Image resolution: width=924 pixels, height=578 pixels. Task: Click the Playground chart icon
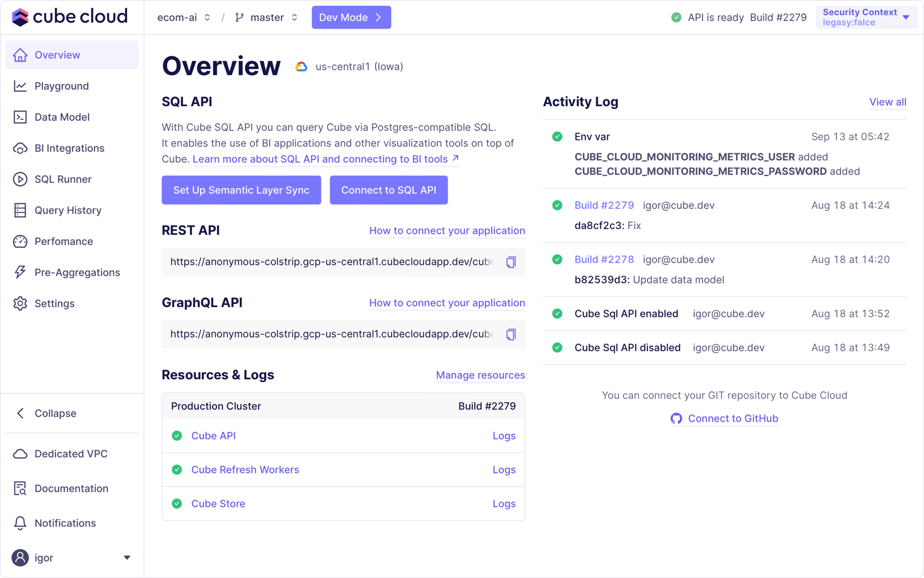click(20, 86)
